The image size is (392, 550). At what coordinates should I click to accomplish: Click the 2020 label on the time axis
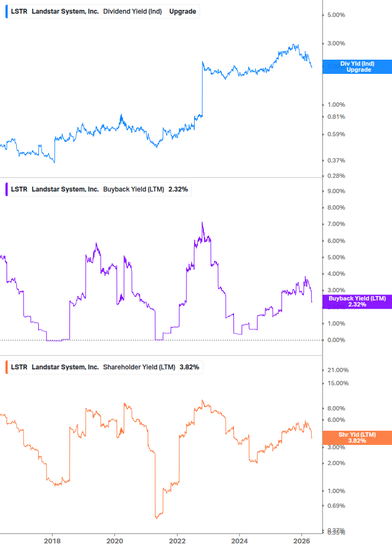point(115,541)
